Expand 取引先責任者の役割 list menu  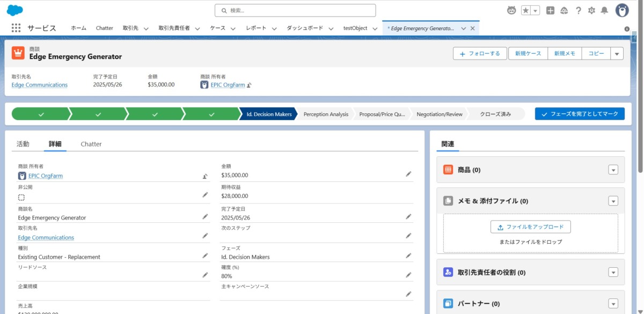pyautogui.click(x=613, y=272)
